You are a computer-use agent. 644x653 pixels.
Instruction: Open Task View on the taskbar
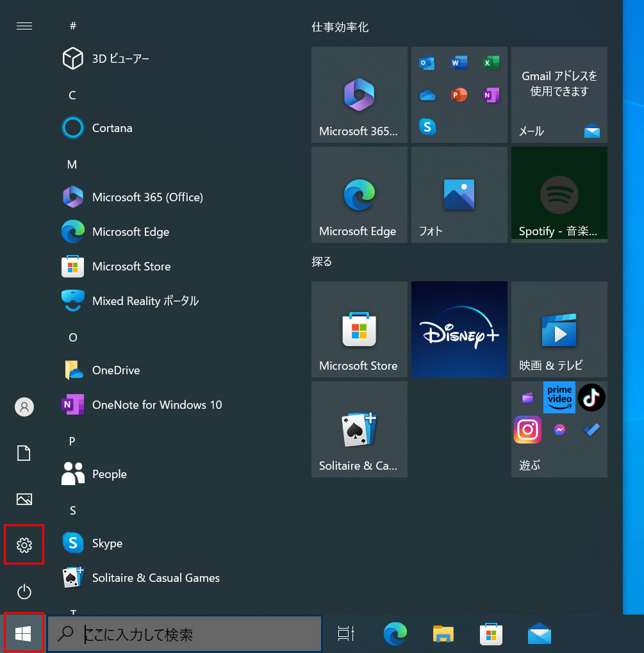click(x=346, y=633)
